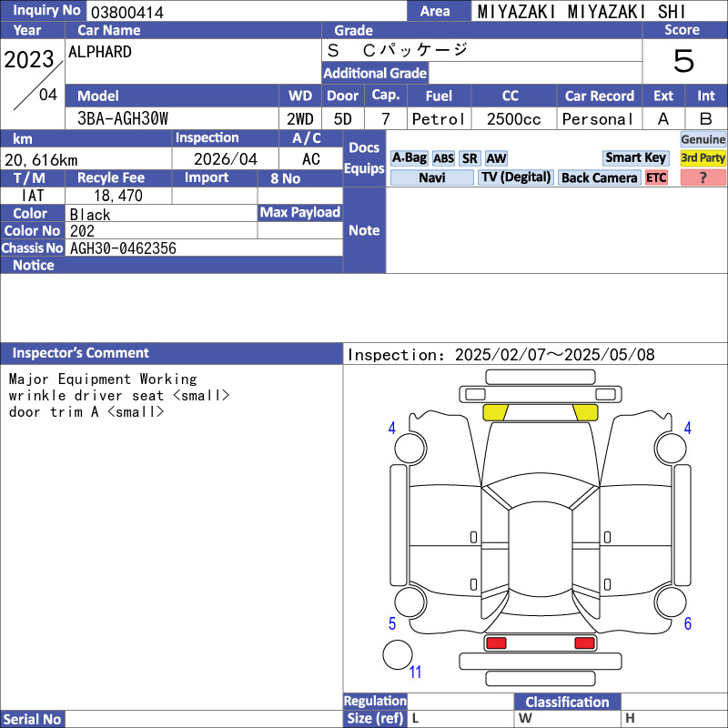
Task: Select the red ETC badge
Action: (656, 178)
